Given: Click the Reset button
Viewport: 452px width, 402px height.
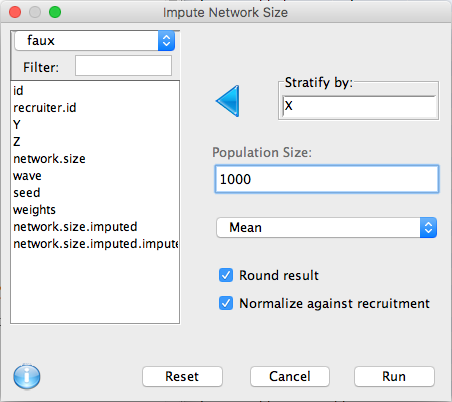Looking at the screenshot, I should click(182, 377).
